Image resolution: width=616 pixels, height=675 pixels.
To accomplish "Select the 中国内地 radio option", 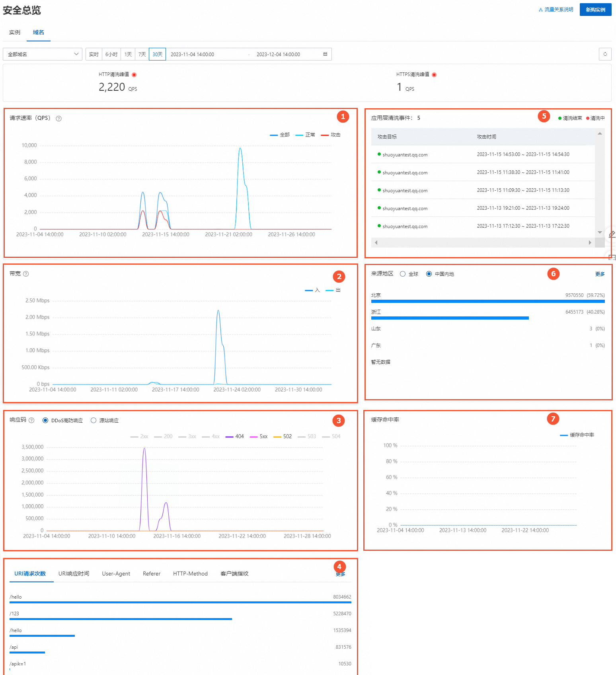I will click(429, 274).
